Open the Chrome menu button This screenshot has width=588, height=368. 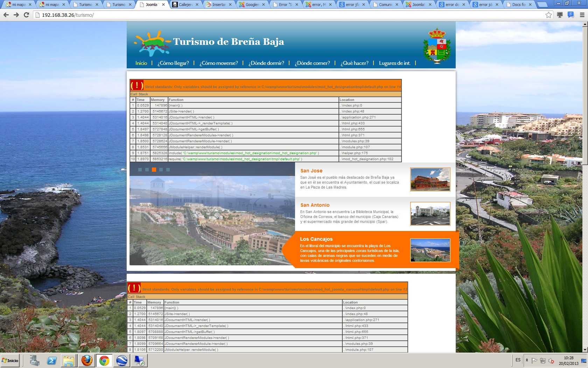[x=582, y=15]
